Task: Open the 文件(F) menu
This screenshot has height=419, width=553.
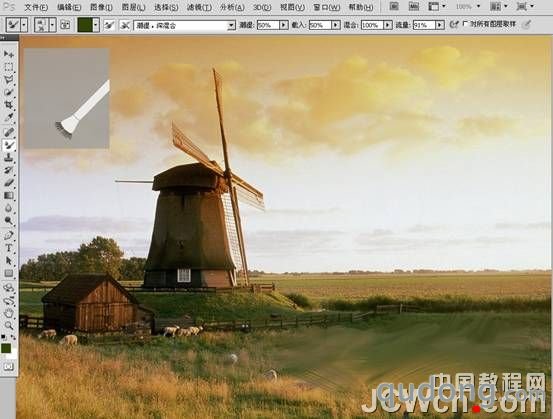Action: (x=36, y=7)
